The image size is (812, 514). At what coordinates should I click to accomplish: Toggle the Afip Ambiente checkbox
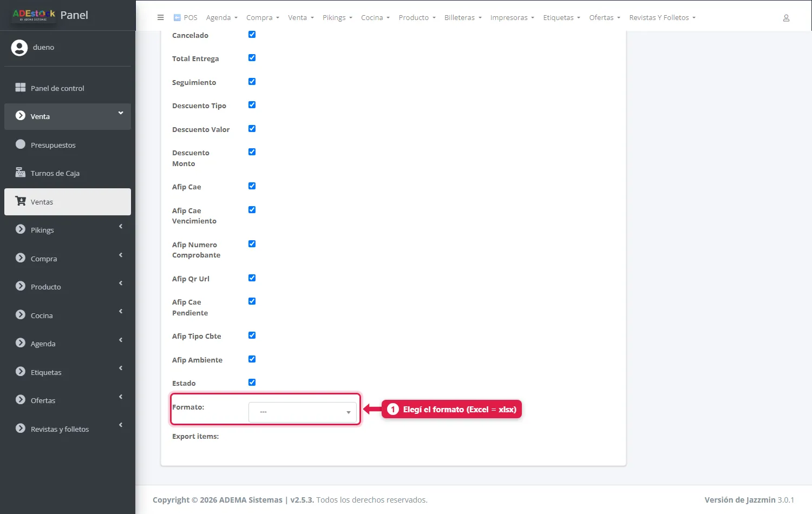pos(252,359)
